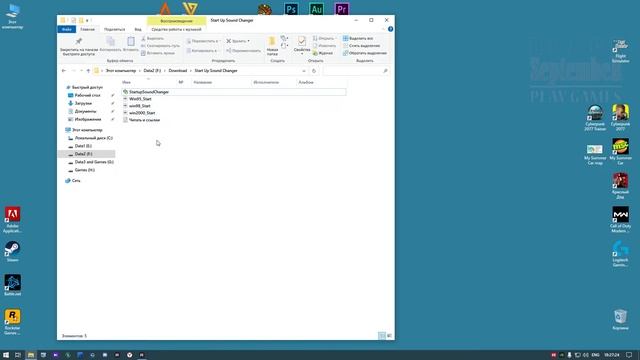Click Переименовать (Rename) in ribbon
Screen dimensions: 640x360
tap(243, 51)
